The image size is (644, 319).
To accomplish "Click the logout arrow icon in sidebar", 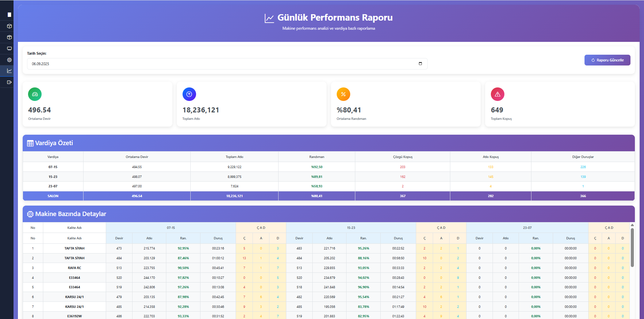I will point(9,82).
